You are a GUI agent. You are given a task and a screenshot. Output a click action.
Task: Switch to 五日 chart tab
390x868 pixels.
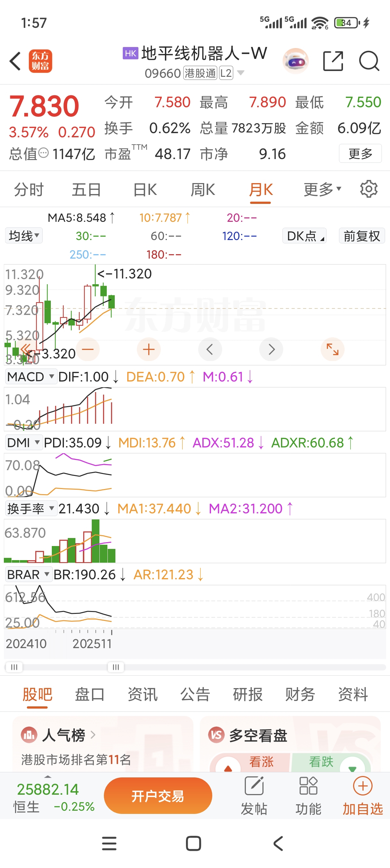point(87,189)
